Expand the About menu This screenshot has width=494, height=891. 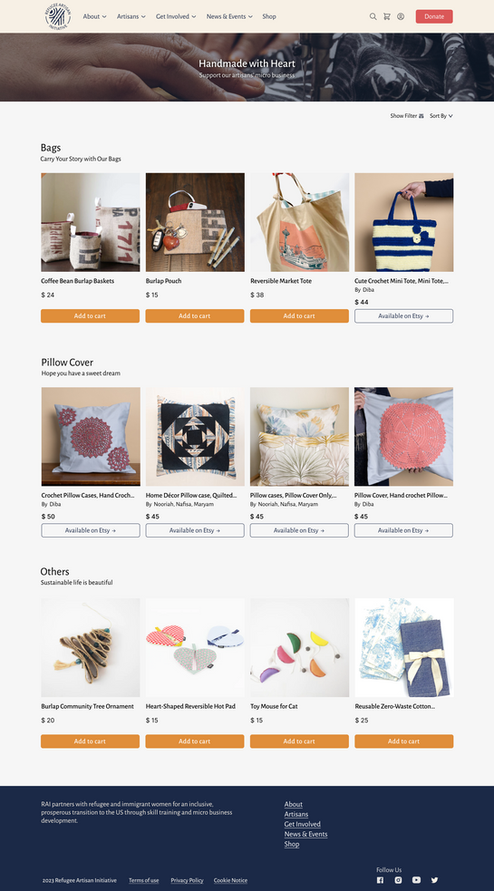pyautogui.click(x=94, y=16)
